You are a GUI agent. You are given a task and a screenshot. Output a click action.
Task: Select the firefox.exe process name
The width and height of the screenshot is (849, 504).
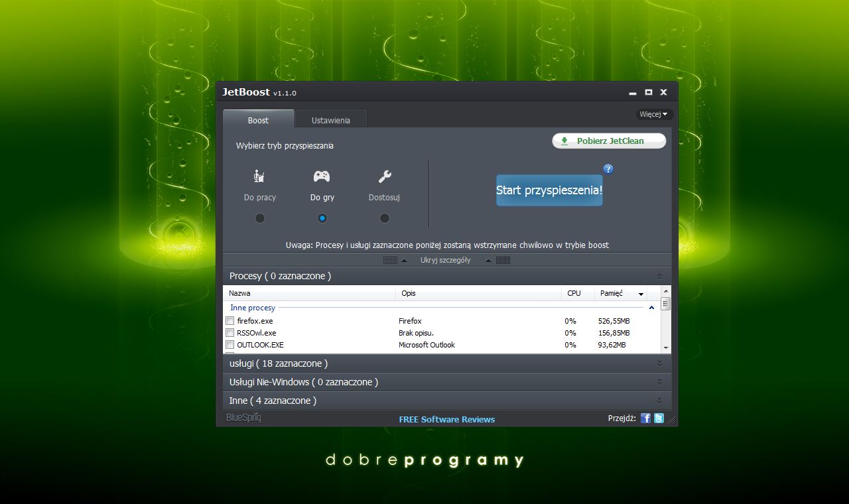[255, 321]
